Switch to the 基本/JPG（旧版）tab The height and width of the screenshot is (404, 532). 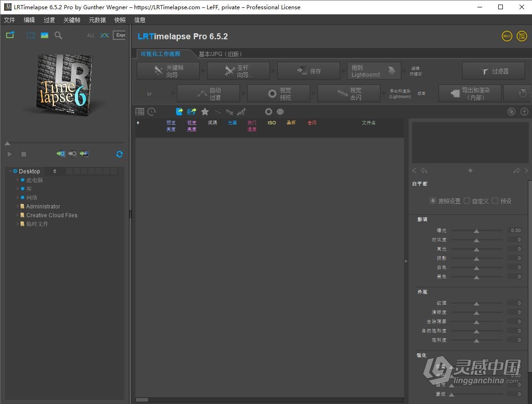click(x=220, y=54)
